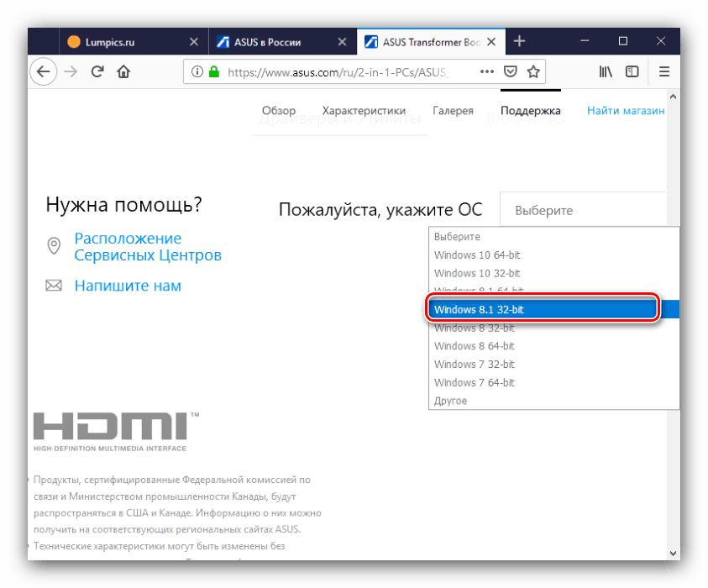The width and height of the screenshot is (708, 588).
Task: Expand the Выберите OS dropdown
Action: tap(583, 210)
